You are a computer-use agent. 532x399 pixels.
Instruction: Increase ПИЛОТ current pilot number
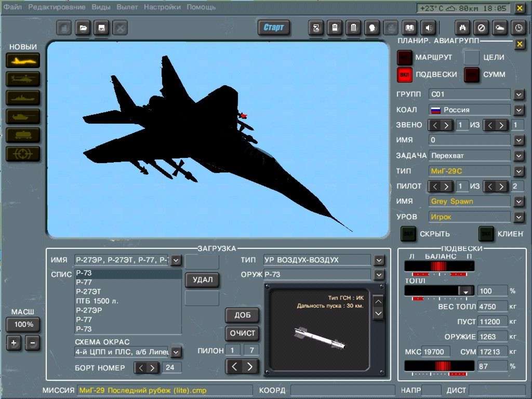pos(446,187)
